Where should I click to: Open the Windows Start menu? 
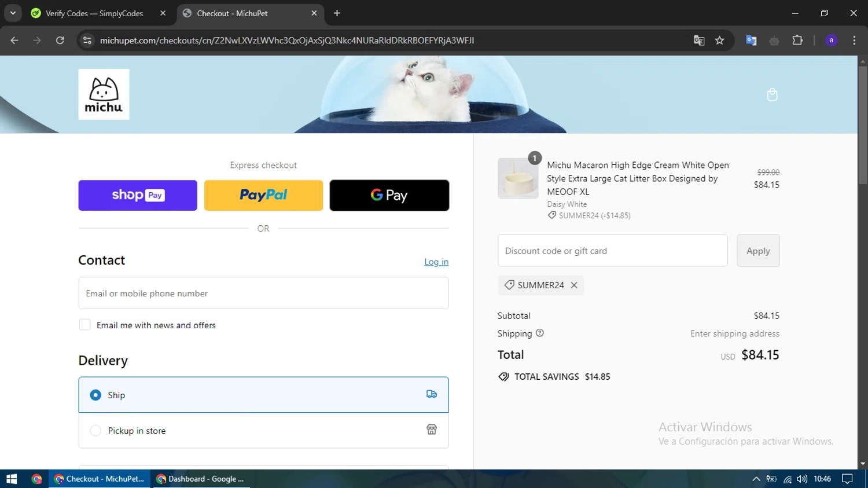pos(12,479)
